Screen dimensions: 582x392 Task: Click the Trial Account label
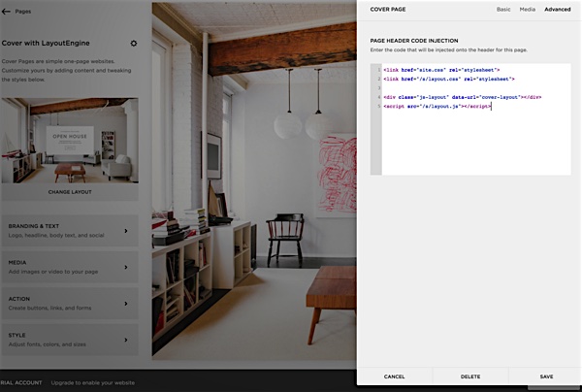coord(21,382)
